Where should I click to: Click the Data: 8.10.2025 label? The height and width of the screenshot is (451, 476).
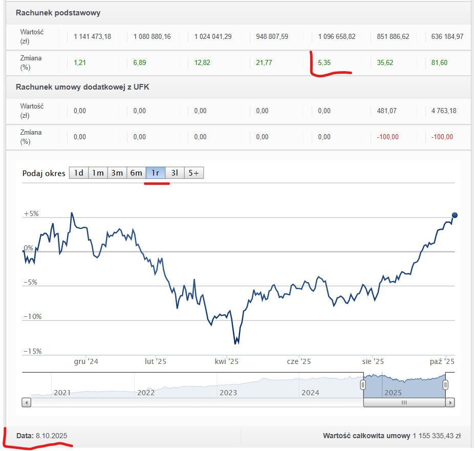(x=41, y=436)
